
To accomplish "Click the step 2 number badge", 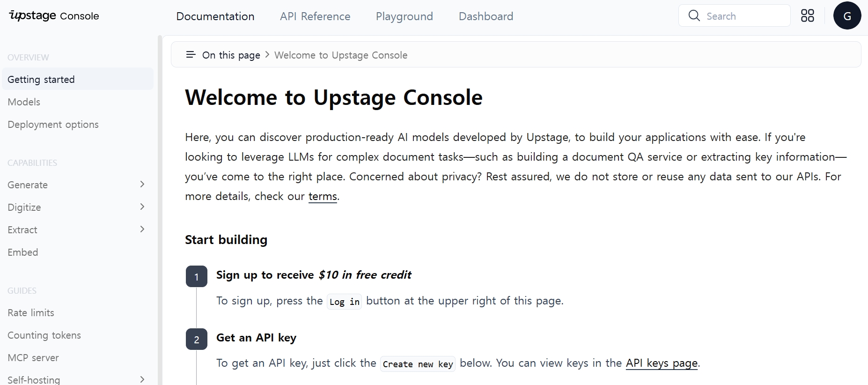I will pos(197,340).
